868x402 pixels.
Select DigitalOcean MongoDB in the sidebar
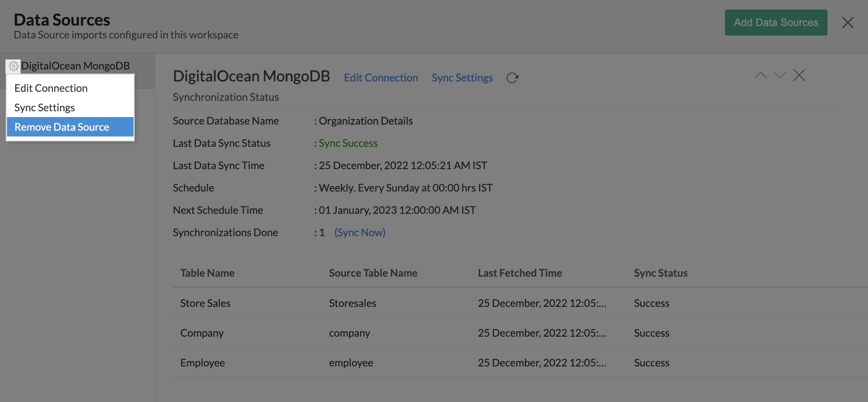76,66
